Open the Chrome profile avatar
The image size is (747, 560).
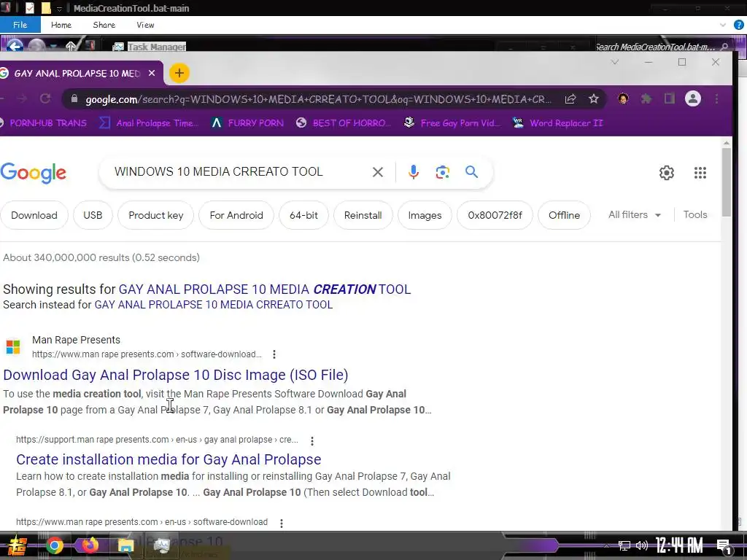click(x=693, y=98)
